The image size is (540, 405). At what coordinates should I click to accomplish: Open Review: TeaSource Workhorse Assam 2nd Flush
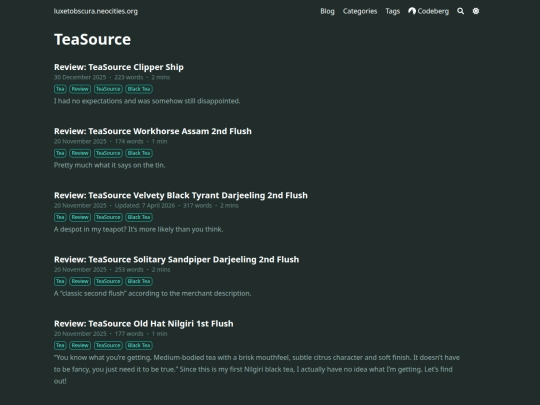point(153,131)
